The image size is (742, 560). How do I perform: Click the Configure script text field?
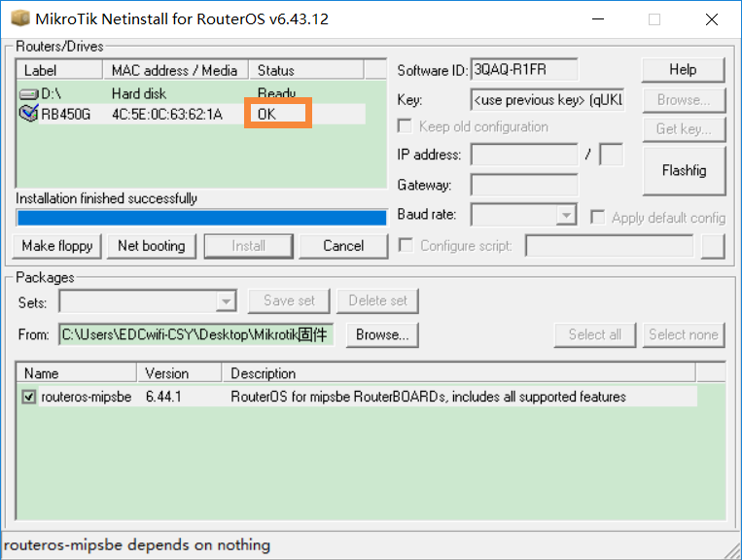610,246
